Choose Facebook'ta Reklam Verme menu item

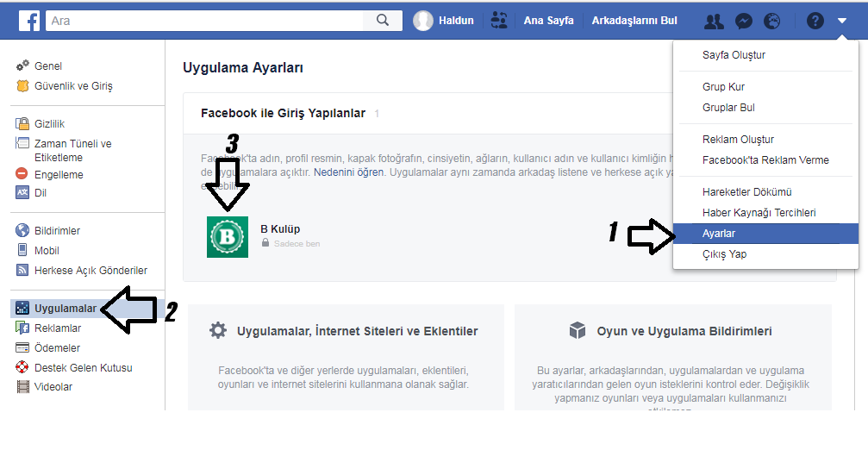pos(765,160)
